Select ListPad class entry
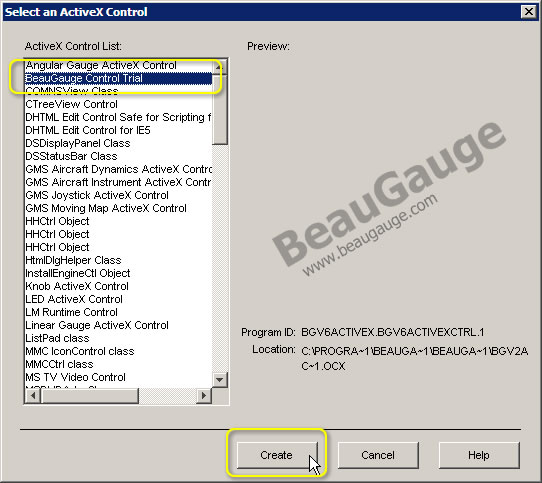Viewport: 542px width, 483px height. click(118, 338)
